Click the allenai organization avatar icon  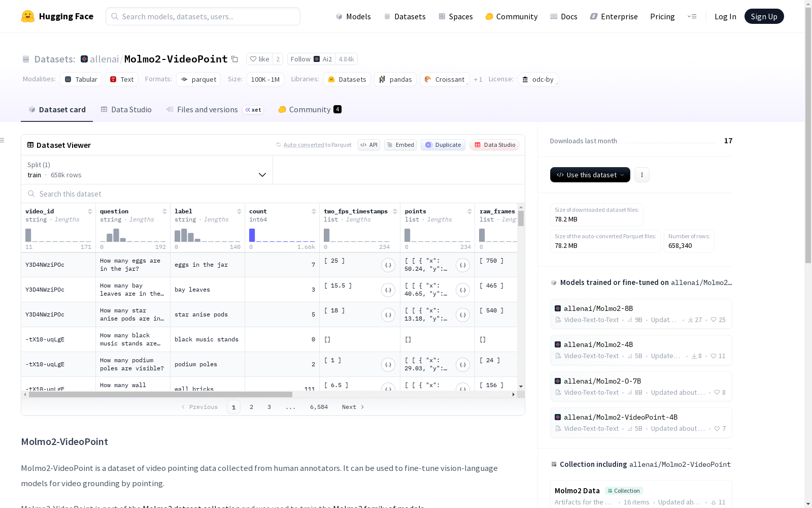coord(84,59)
